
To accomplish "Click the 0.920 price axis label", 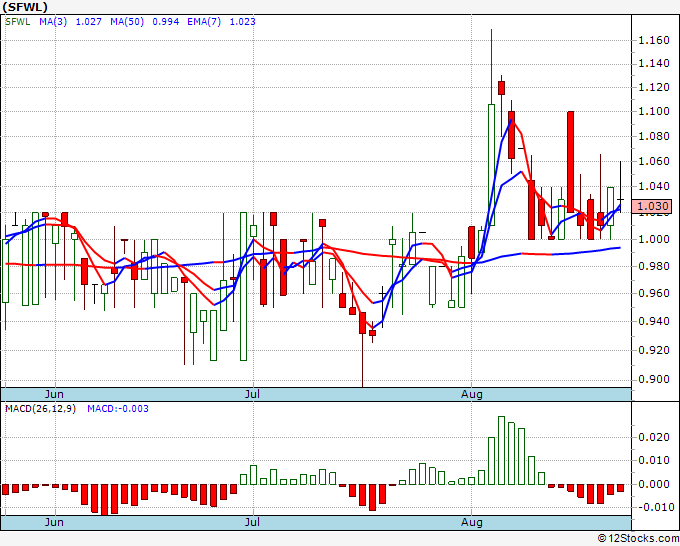I will coord(654,350).
